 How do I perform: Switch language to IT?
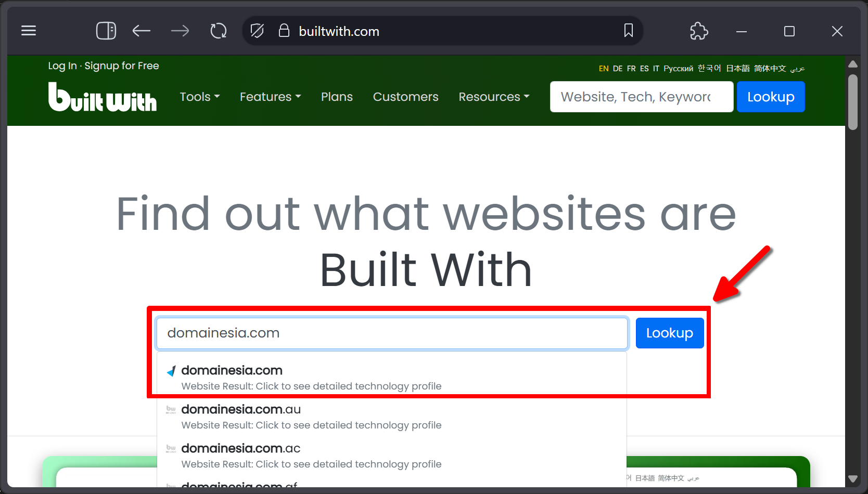coord(656,69)
